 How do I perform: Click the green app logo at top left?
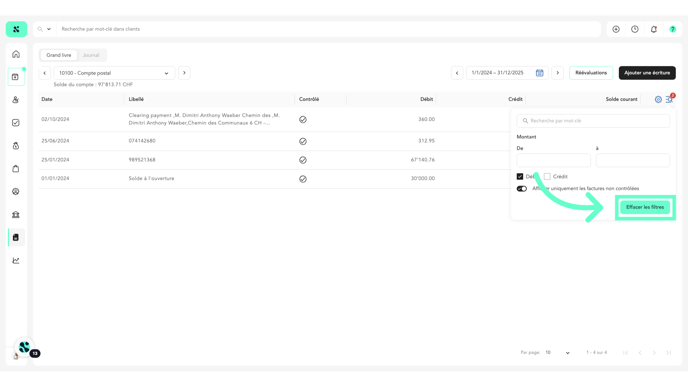(x=16, y=29)
